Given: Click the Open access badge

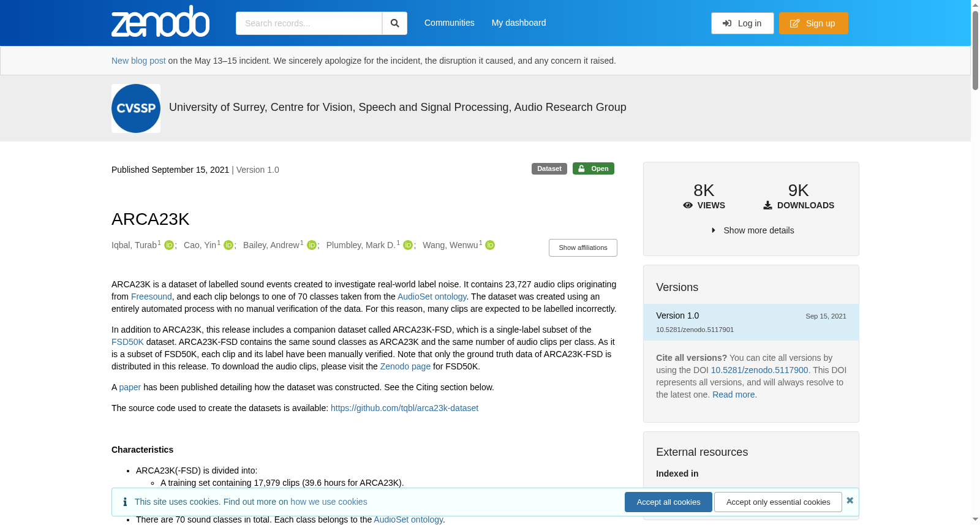Looking at the screenshot, I should [594, 168].
